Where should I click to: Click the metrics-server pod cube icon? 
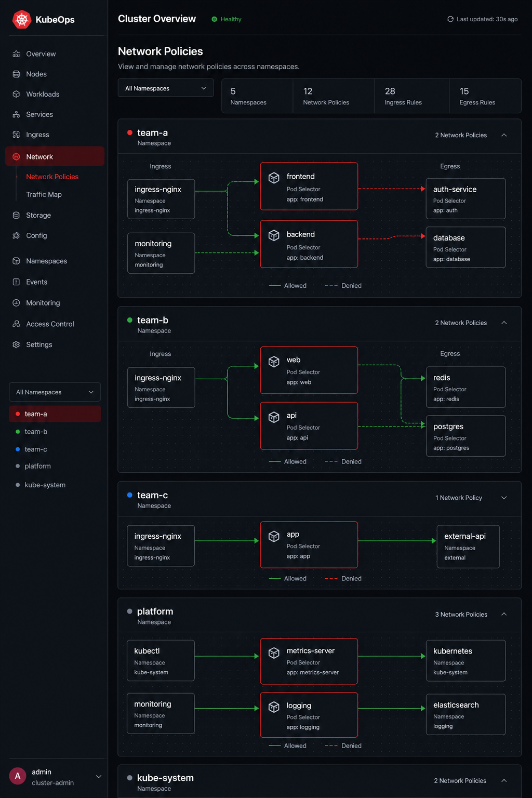click(274, 653)
